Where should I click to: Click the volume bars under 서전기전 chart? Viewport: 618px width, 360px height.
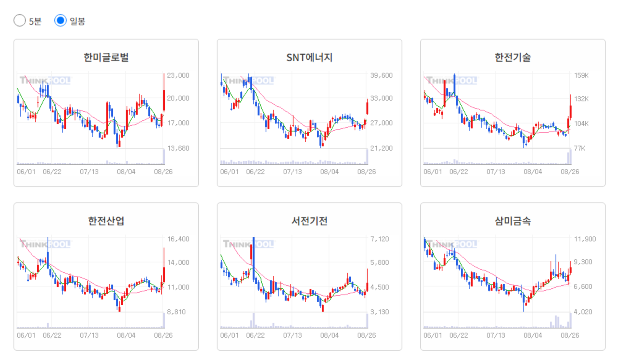pyautogui.click(x=294, y=320)
